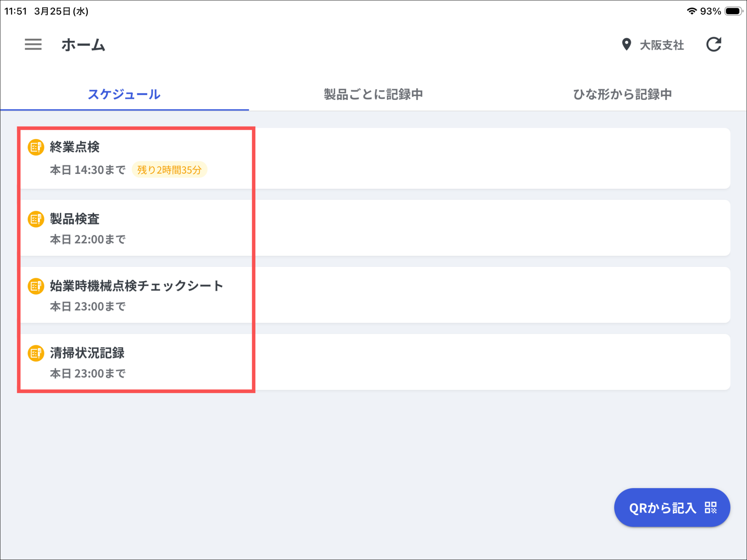
Task: Check the Wi-Fi status icon
Action: 691,11
